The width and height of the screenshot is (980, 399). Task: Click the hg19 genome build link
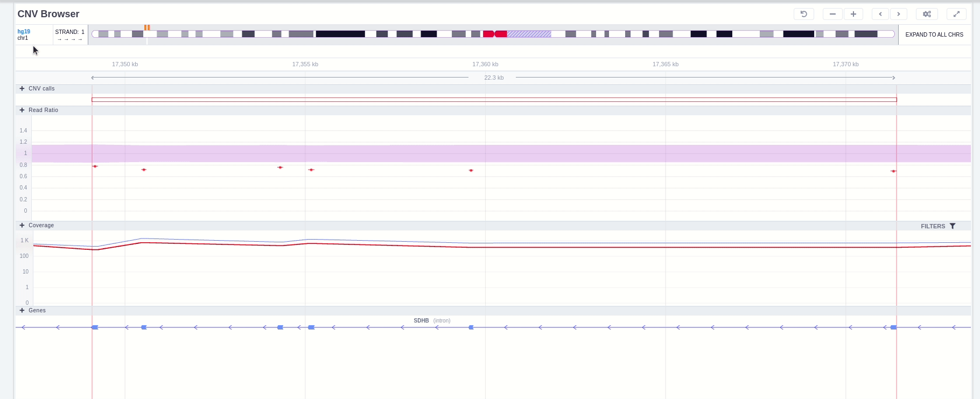(24, 31)
